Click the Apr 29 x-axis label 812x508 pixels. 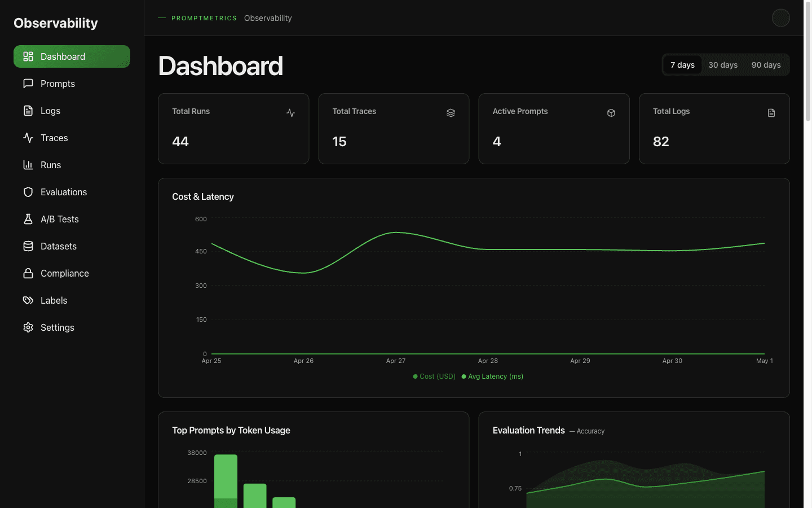(x=580, y=361)
